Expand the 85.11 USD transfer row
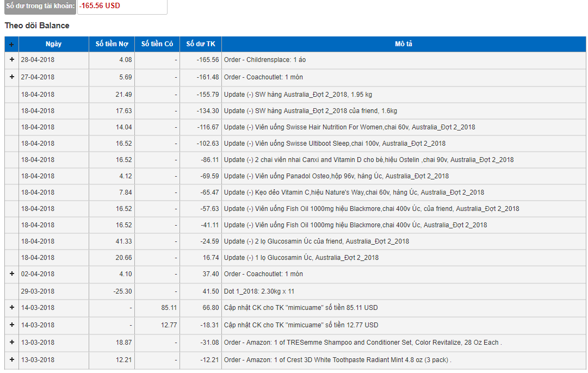588x373 pixels. click(x=11, y=308)
